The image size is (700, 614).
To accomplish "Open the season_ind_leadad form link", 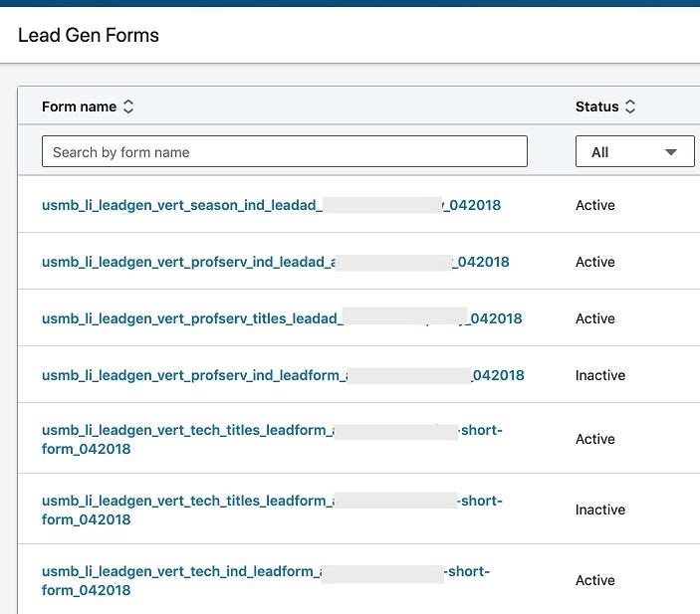I will 179,206.
